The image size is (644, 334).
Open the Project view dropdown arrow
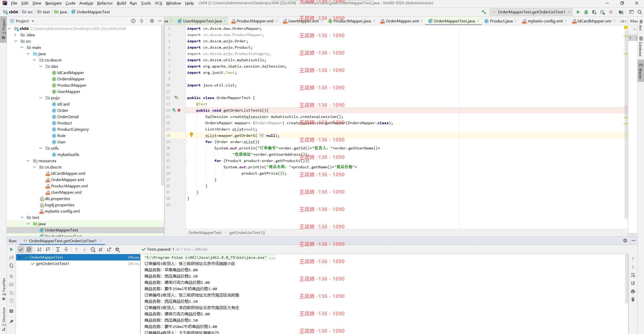click(x=33, y=21)
